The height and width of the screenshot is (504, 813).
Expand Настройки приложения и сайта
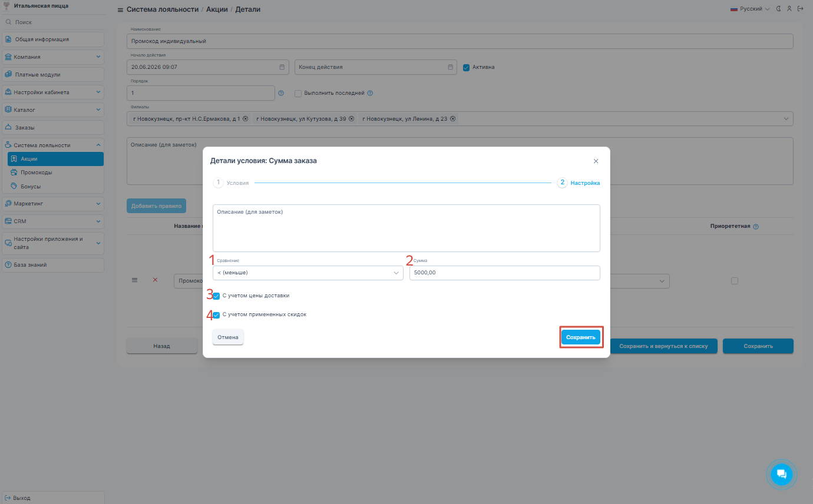point(53,243)
